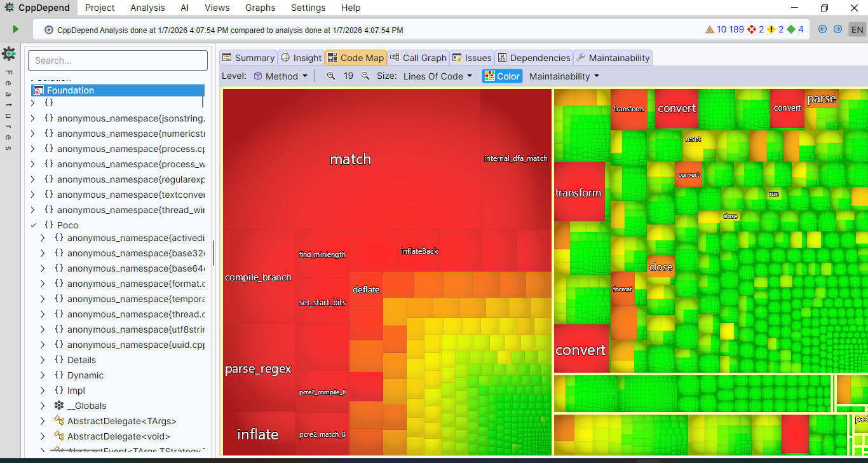Viewport: 868px width, 463px height.
Task: Click the zoom out magnifier icon
Action: pyautogui.click(x=365, y=76)
